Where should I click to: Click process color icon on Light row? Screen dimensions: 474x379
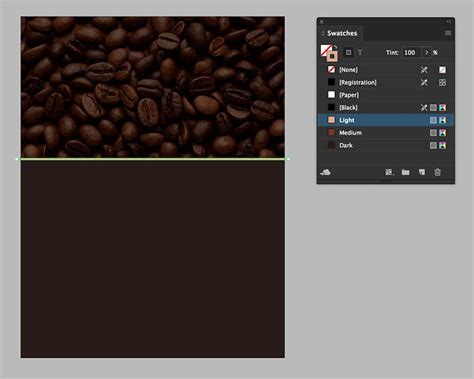click(433, 120)
